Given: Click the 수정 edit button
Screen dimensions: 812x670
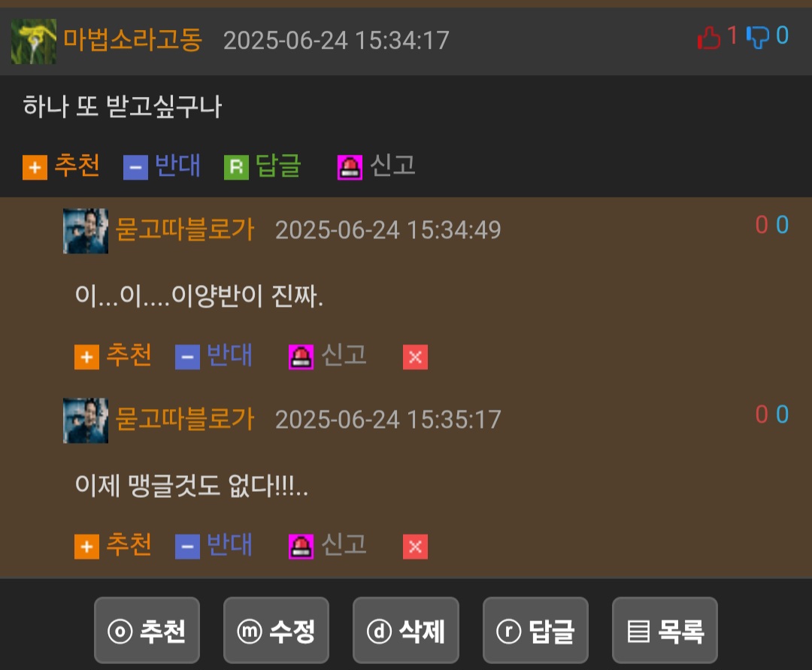Looking at the screenshot, I should tap(276, 630).
